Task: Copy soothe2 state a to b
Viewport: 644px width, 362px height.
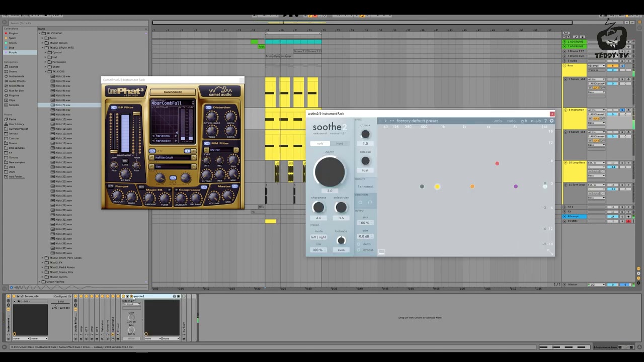Action: [536, 121]
